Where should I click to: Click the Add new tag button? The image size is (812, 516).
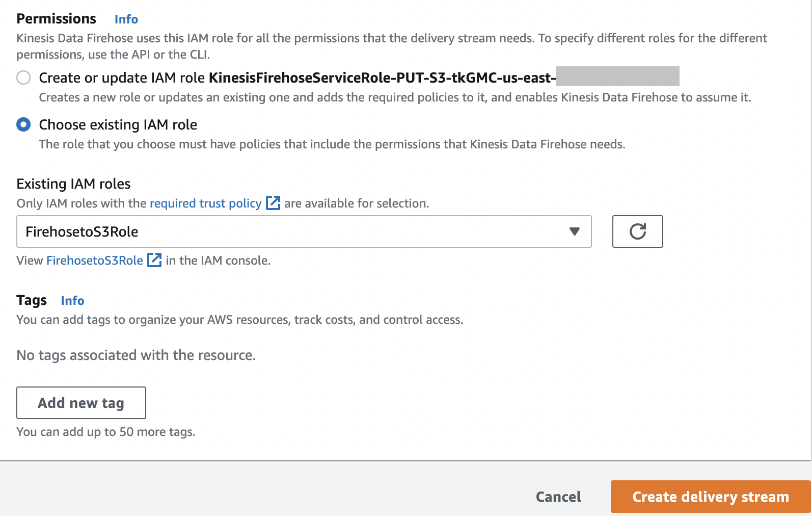pos(81,403)
